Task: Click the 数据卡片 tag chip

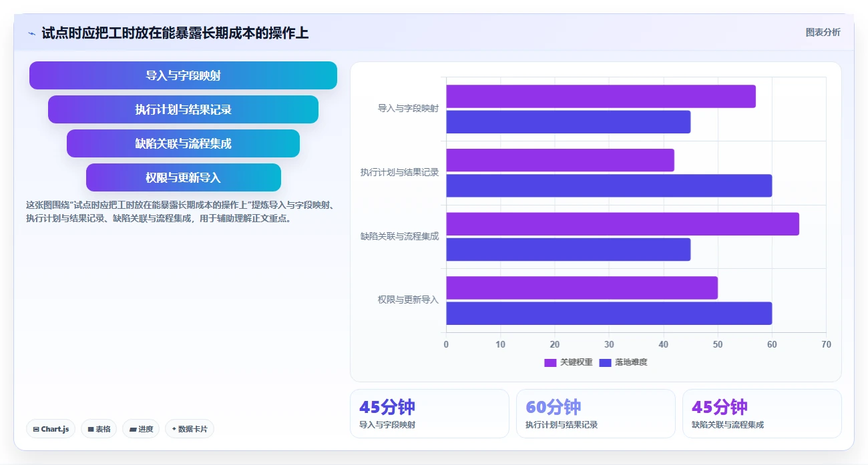Action: [x=190, y=429]
